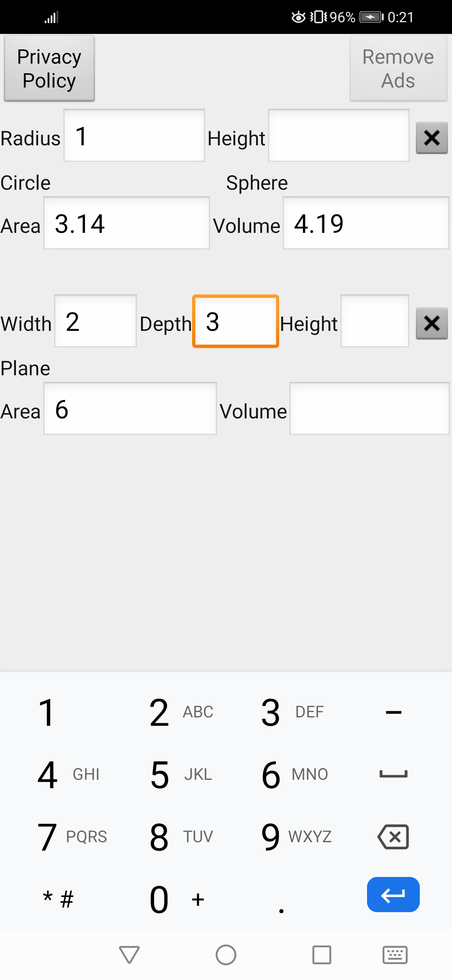This screenshot has width=452, height=980.
Task: Tap the Android home circle button
Action: pyautogui.click(x=226, y=955)
